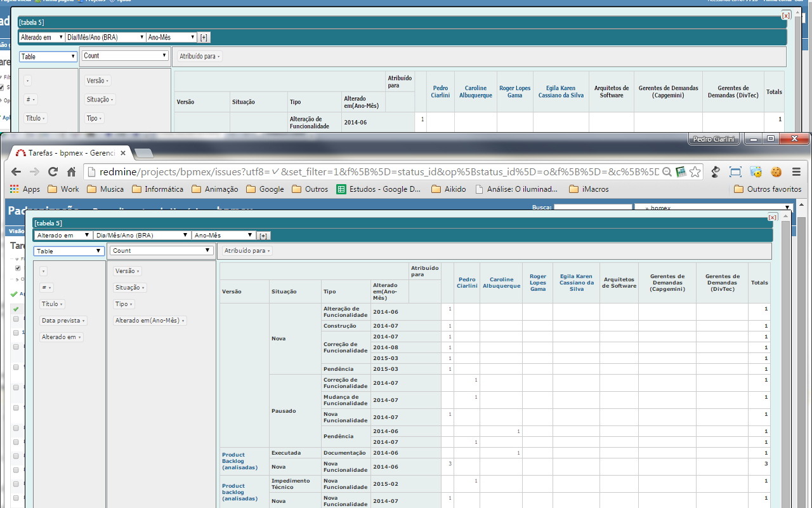Image resolution: width=812 pixels, height=508 pixels.
Task: Expand 'Alterado em(Ano-Mês)' row attribute pill
Action: coord(150,321)
